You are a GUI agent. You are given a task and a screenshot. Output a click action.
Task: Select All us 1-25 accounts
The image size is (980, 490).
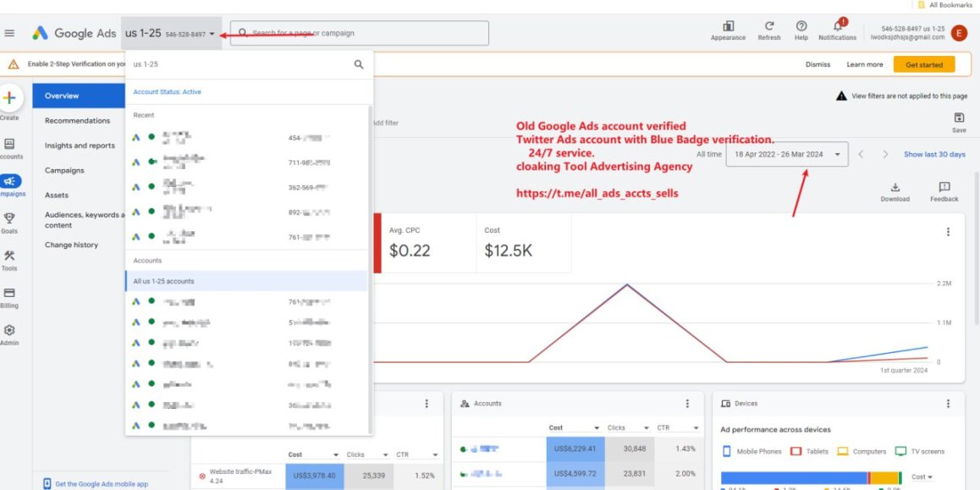point(246,281)
